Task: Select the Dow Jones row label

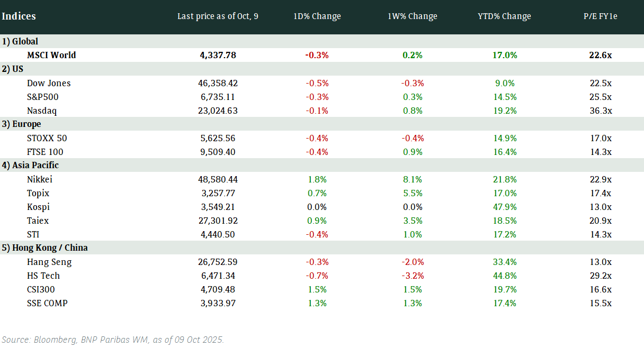Action: tap(49, 83)
